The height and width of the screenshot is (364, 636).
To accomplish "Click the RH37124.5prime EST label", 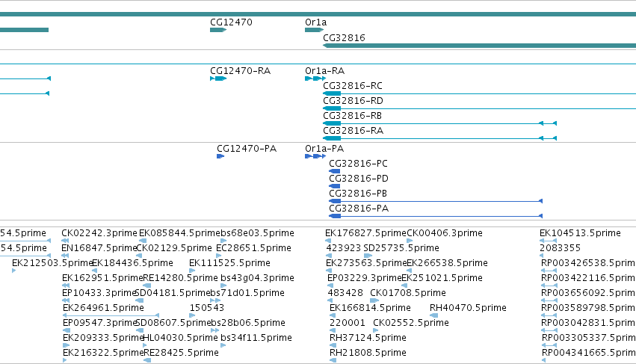I will [x=368, y=338].
